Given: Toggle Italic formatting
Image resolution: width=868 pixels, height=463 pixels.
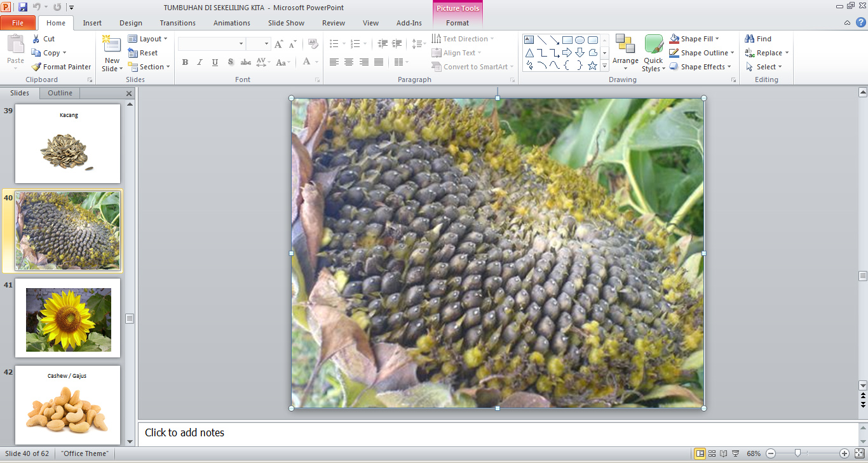Looking at the screenshot, I should (x=200, y=62).
